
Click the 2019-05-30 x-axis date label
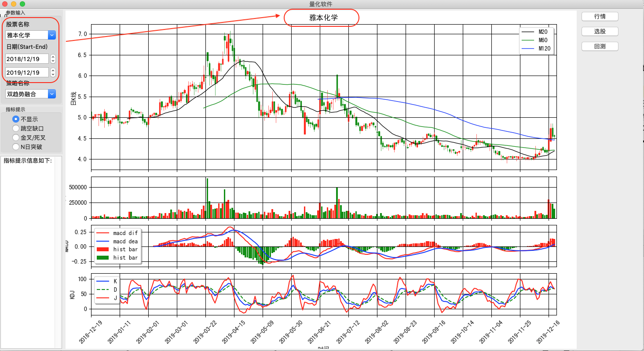tap(290, 331)
